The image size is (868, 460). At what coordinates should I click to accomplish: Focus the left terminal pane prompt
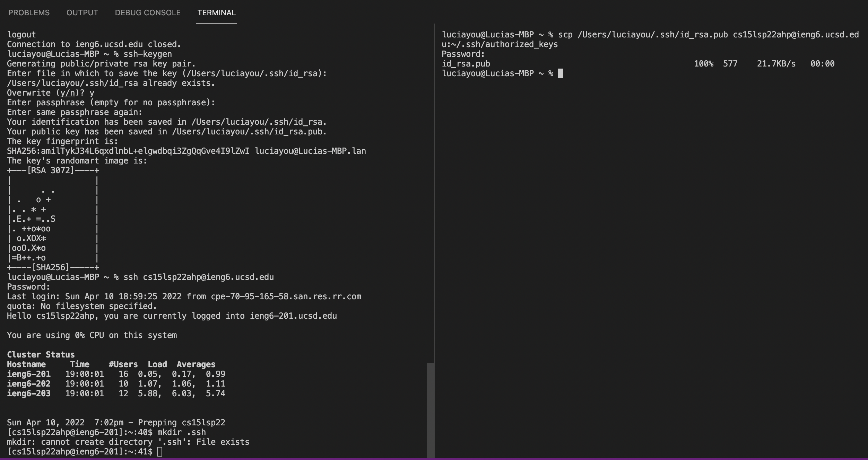(159, 451)
